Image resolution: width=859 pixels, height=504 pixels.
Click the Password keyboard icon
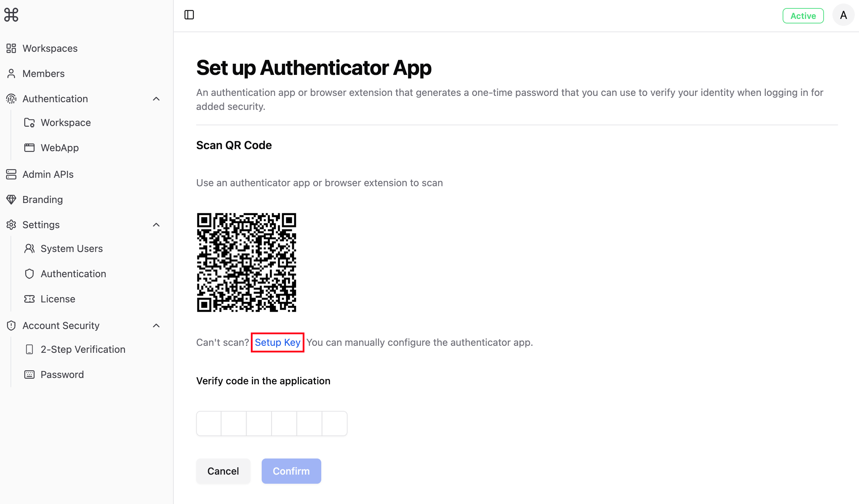pyautogui.click(x=29, y=374)
